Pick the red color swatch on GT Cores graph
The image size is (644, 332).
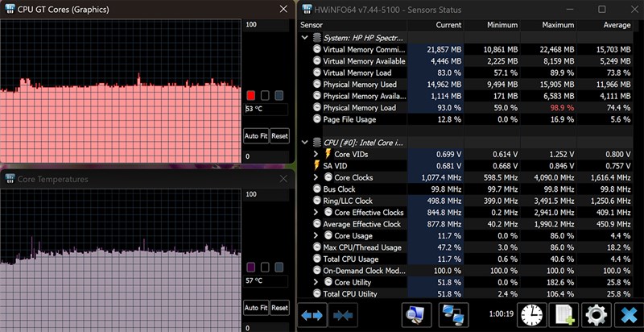coord(250,95)
